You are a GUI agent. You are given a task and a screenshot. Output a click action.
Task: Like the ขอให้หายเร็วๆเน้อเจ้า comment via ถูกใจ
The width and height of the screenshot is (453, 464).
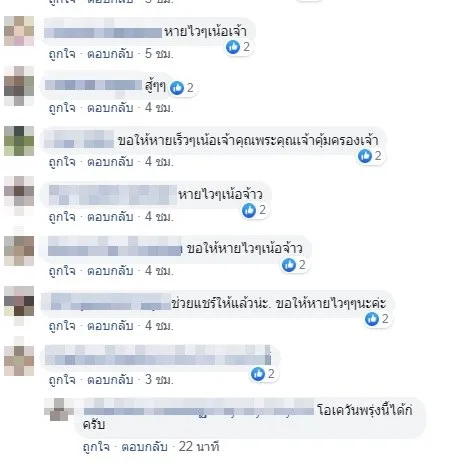pos(62,162)
